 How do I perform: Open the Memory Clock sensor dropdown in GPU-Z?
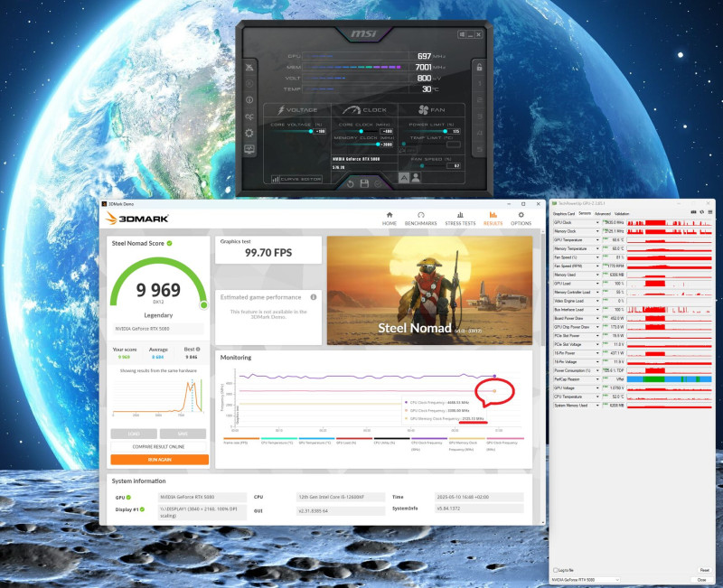click(x=597, y=231)
